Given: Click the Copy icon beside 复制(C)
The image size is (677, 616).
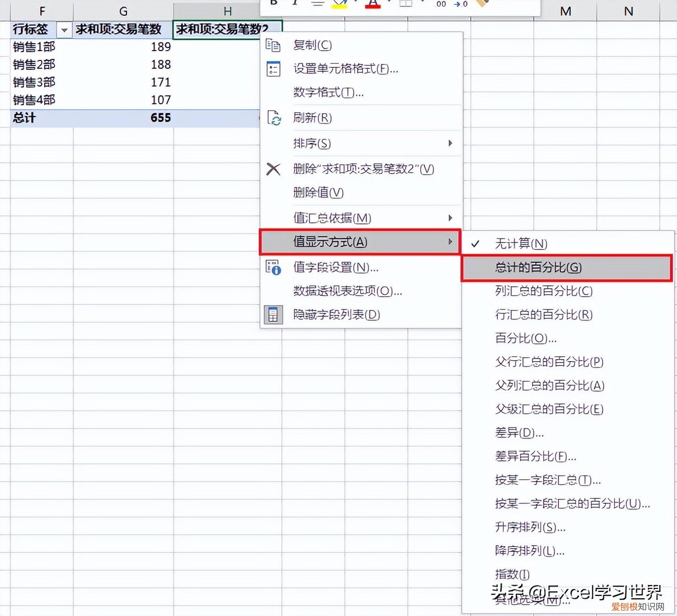Looking at the screenshot, I should coord(274,45).
